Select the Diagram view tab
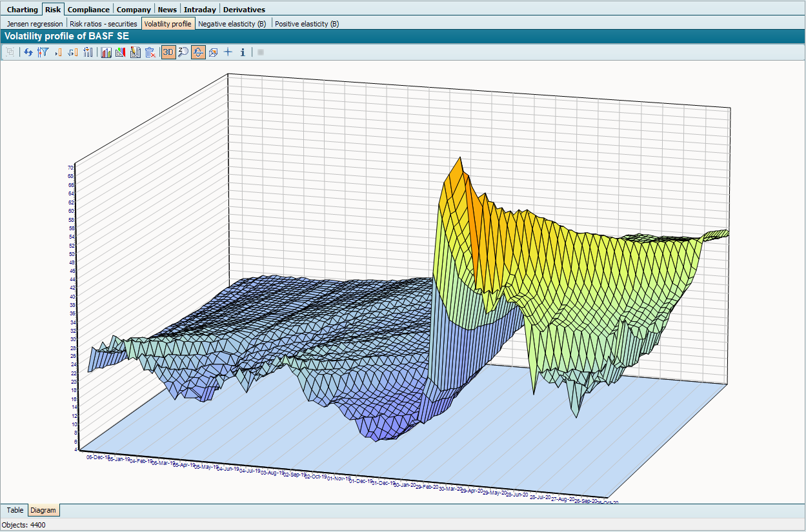 click(43, 510)
